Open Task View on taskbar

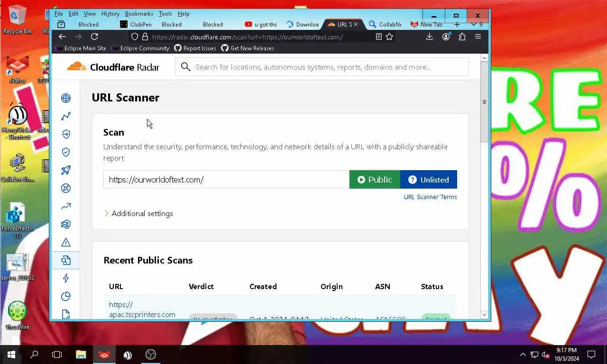57,355
